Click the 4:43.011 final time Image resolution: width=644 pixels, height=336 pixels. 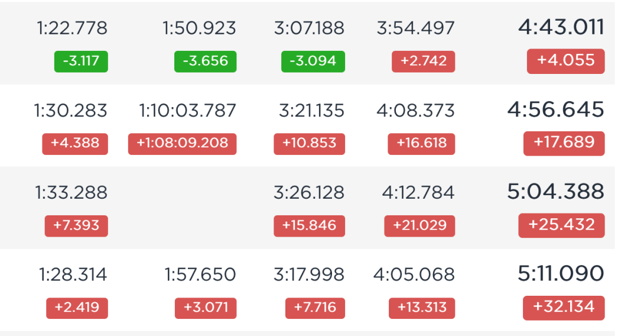pyautogui.click(x=561, y=27)
